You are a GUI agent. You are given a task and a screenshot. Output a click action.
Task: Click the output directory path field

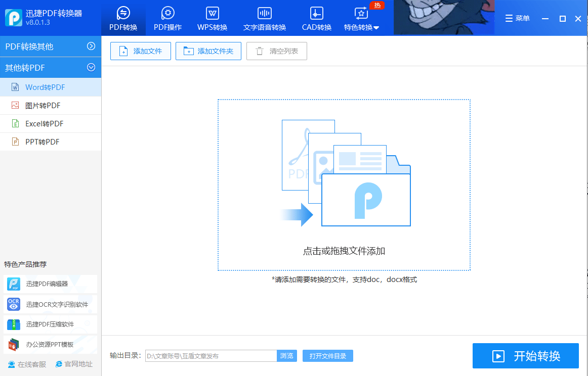211,356
